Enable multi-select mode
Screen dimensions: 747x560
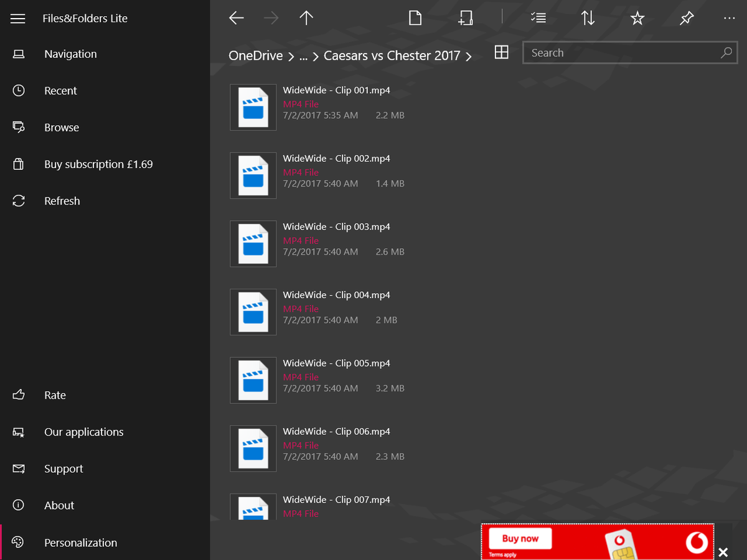(538, 17)
